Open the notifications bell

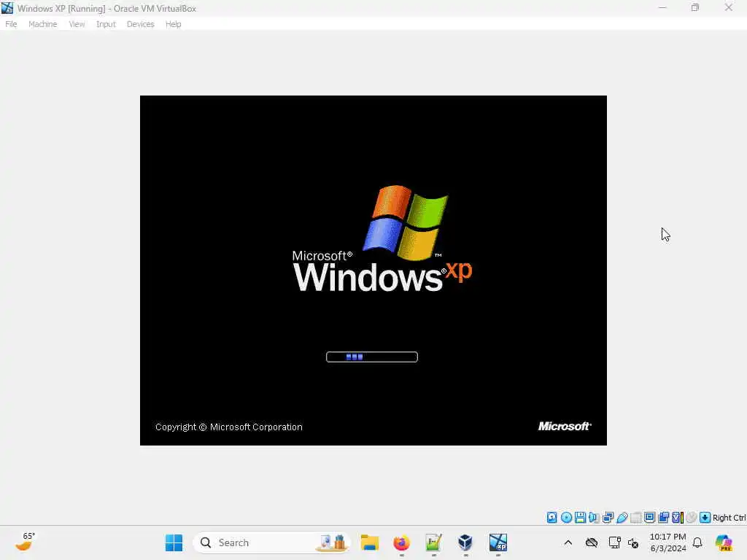click(x=697, y=542)
